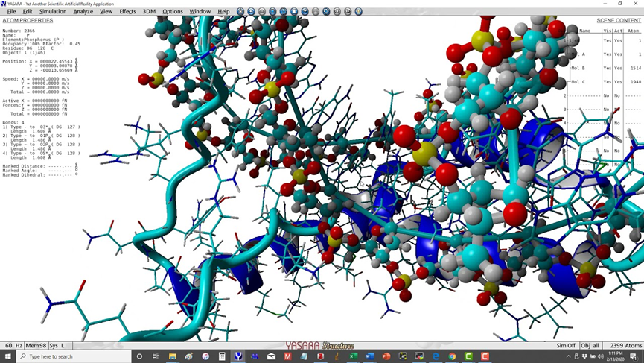Toggle Act Yes for Mol A
Screen dimensions: 644x363
(618, 54)
